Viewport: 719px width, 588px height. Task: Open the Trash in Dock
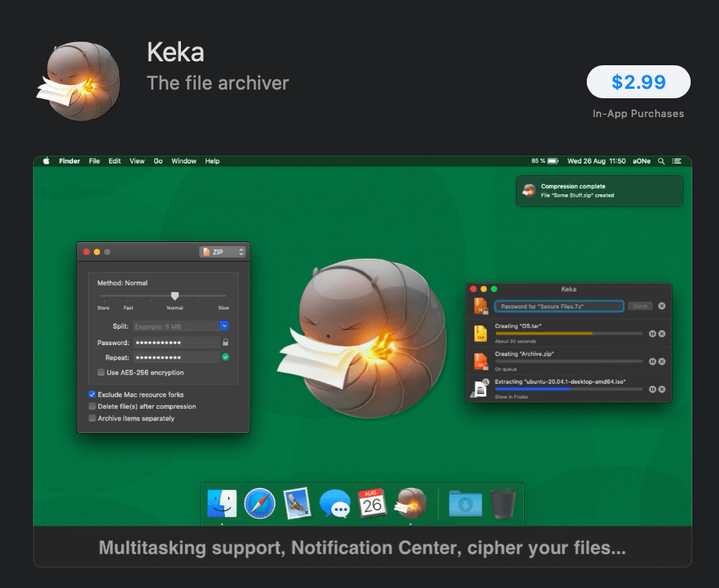coord(503,503)
